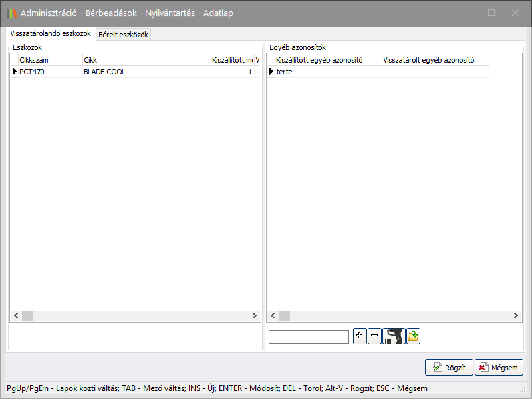Click the identifier text input field
This screenshot has height=399, width=532.
[309, 337]
